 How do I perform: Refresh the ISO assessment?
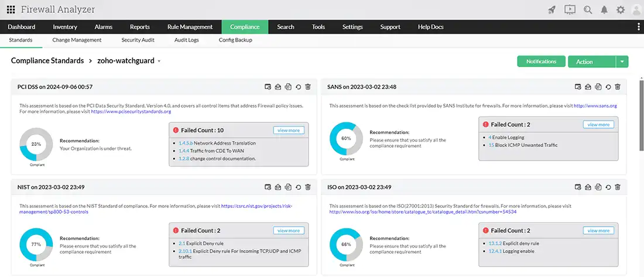coord(608,187)
